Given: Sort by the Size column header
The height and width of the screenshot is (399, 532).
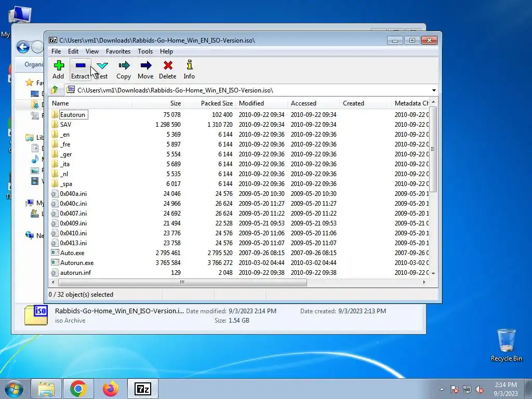Looking at the screenshot, I should click(157, 103).
